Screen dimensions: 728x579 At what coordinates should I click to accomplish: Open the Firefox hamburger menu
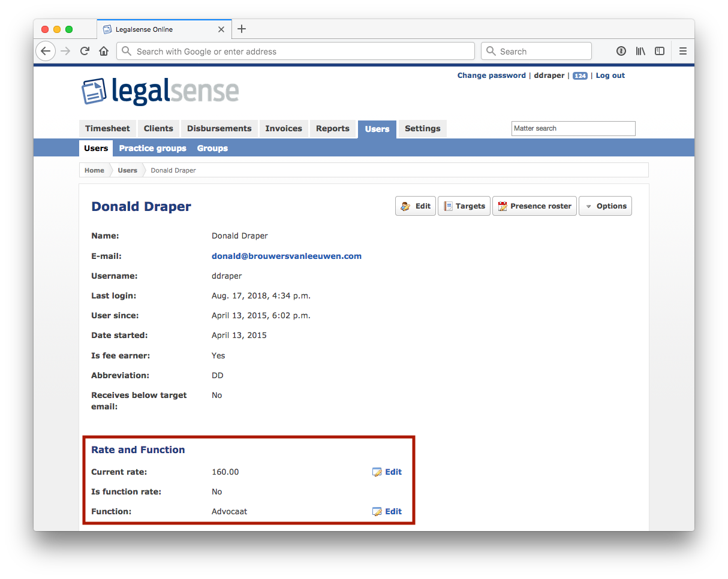pos(683,51)
